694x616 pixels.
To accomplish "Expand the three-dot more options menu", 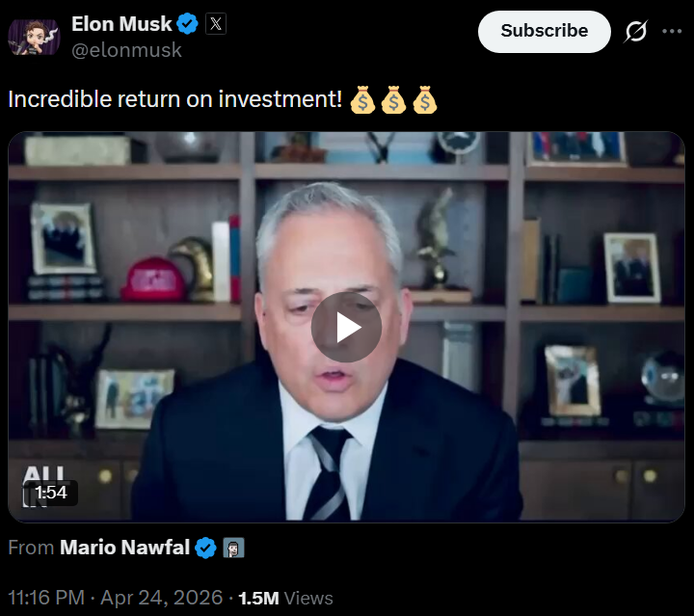I will pos(672,32).
